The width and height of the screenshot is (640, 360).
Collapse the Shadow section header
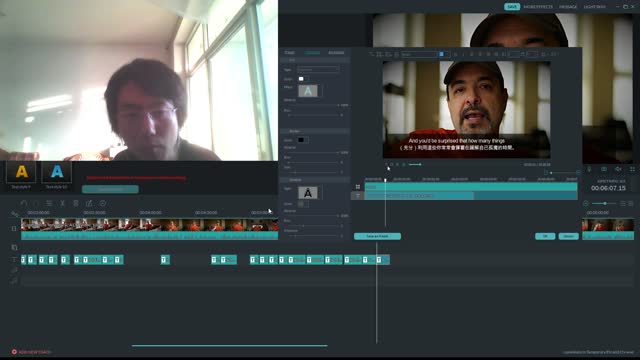(315, 180)
